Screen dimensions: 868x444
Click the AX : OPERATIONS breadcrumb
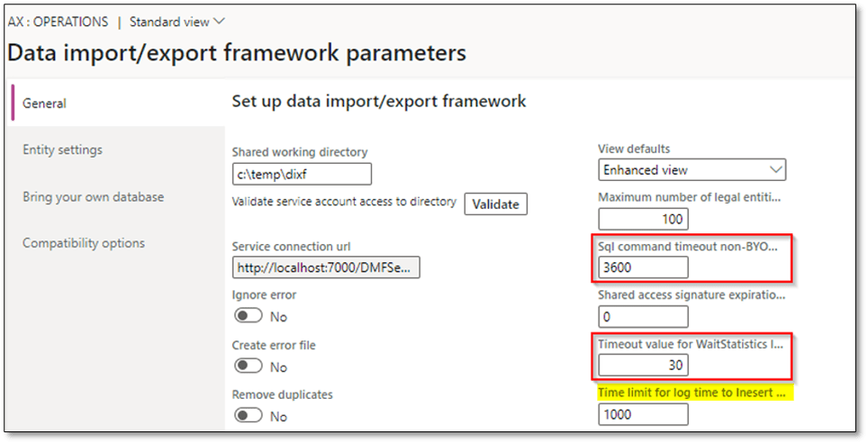point(56,21)
